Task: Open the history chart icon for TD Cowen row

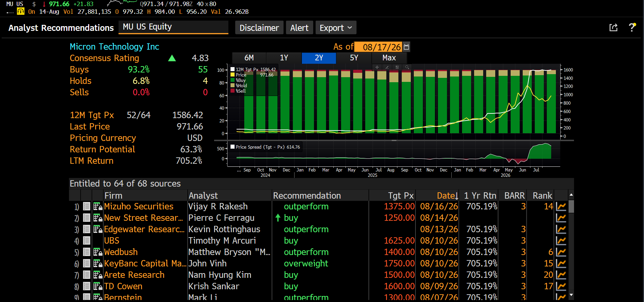Action: 561,286
